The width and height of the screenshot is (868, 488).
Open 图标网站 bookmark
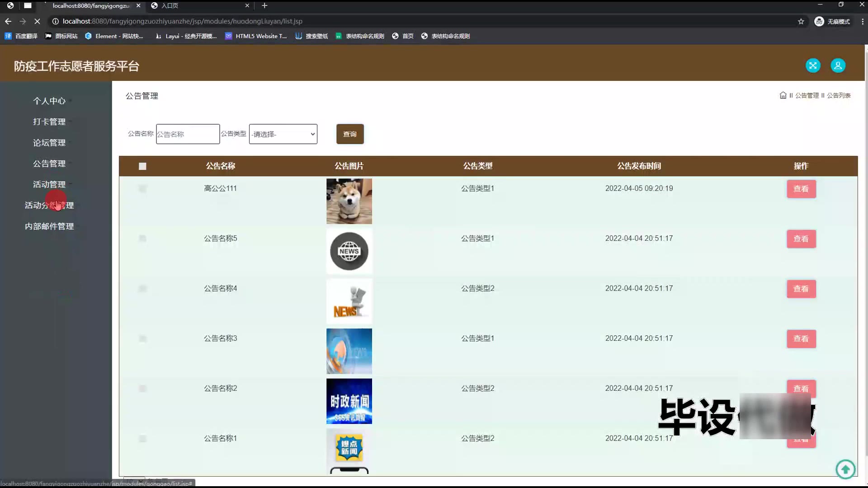pyautogui.click(x=61, y=36)
